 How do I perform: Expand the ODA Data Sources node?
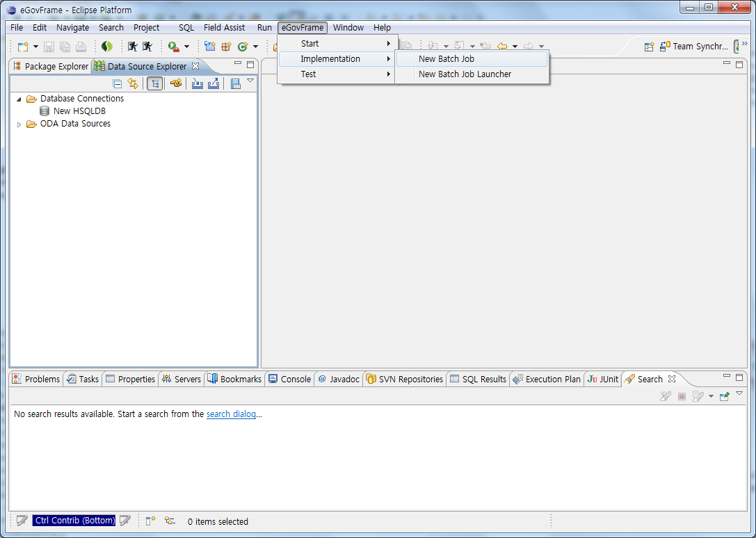[x=19, y=124]
